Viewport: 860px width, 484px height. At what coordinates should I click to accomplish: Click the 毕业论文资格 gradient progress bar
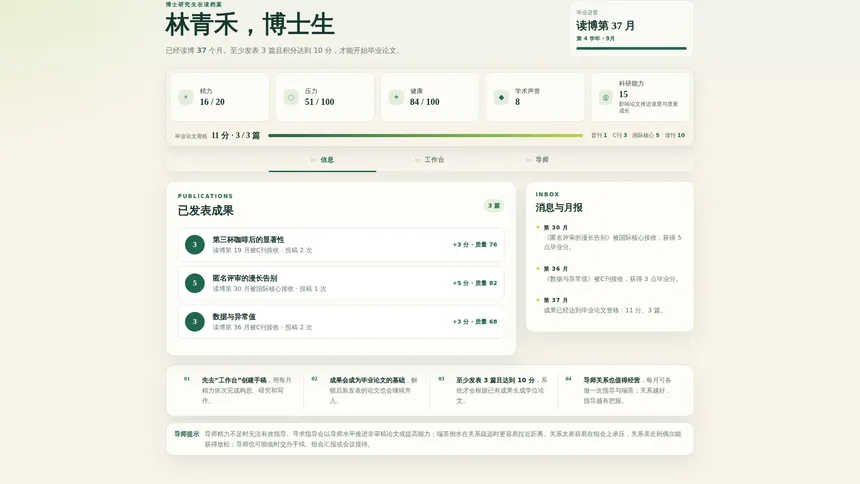[426, 136]
